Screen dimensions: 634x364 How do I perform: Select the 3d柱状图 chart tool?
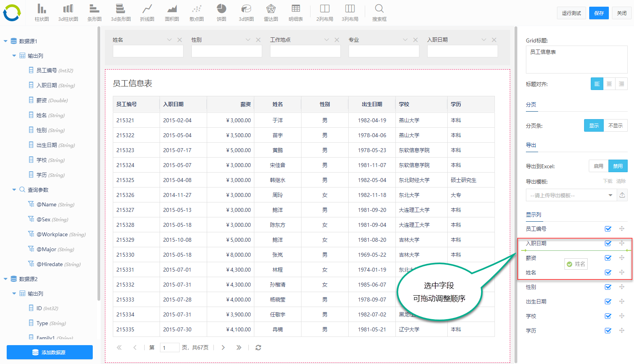68,13
